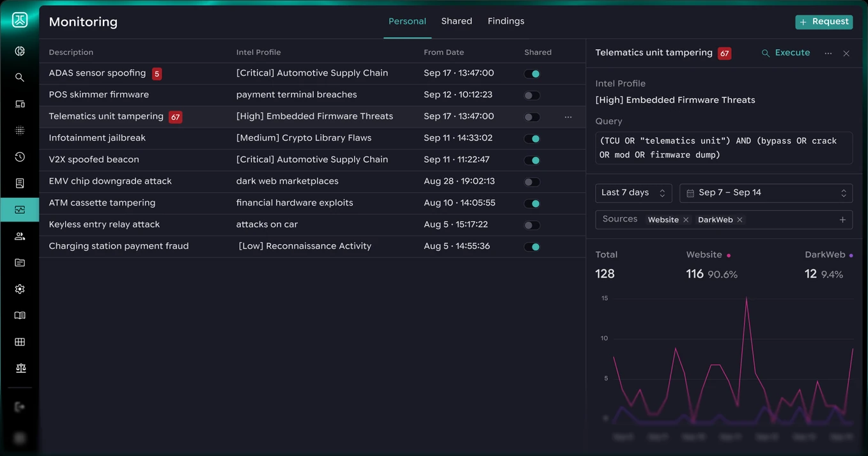Select the active monitoring icon in sidebar
Viewport: 868px width, 456px height.
coord(20,209)
